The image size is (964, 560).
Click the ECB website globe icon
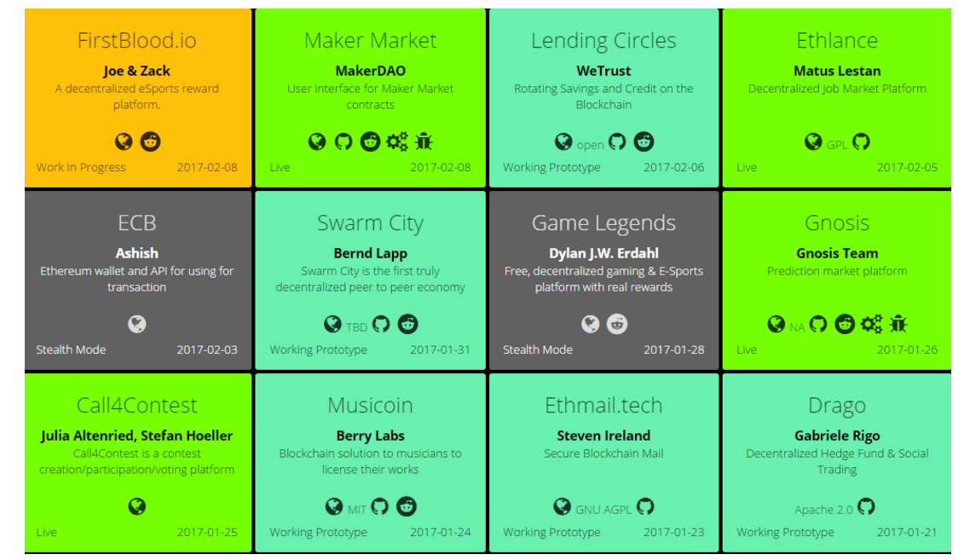pyautogui.click(x=137, y=324)
